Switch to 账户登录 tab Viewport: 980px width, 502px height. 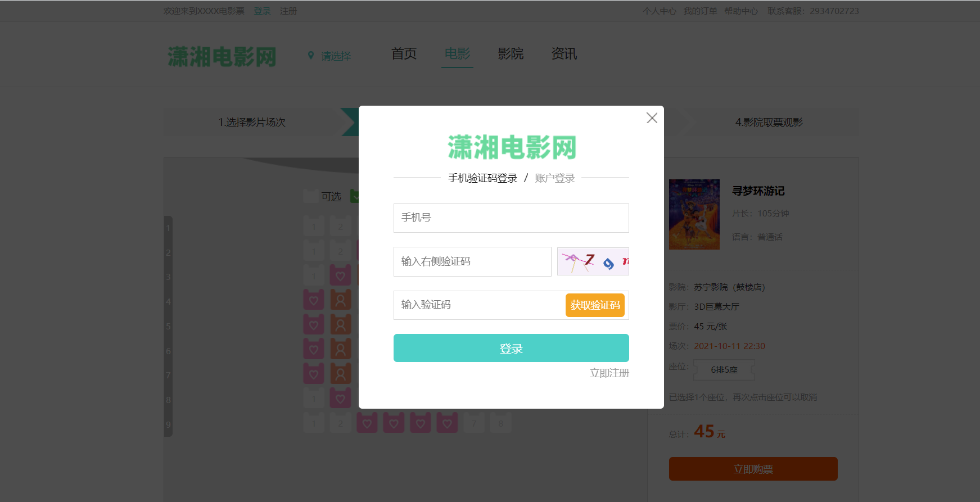pyautogui.click(x=555, y=178)
